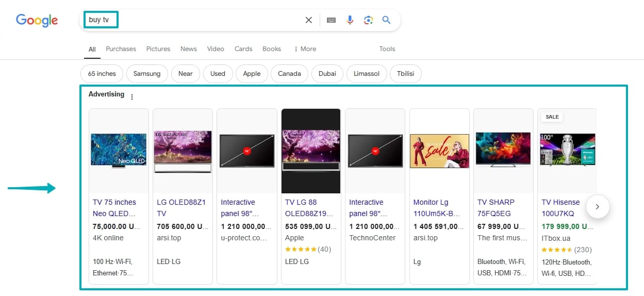This screenshot has width=644, height=296.
Task: Open the TechnoCenter interactive panel image
Action: [x=375, y=151]
